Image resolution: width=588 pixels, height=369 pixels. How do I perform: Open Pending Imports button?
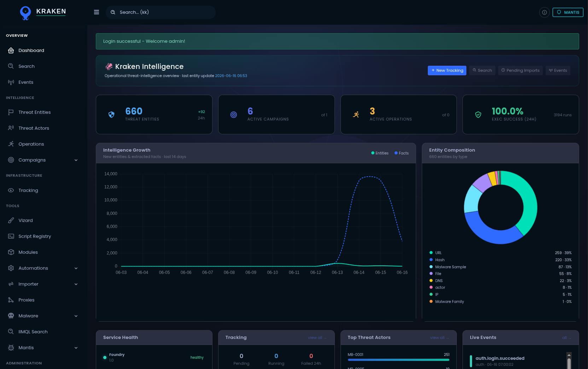(520, 70)
